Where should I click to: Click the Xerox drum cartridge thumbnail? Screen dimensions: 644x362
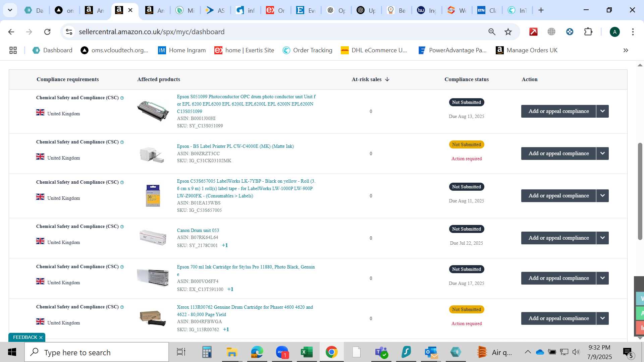click(x=153, y=318)
